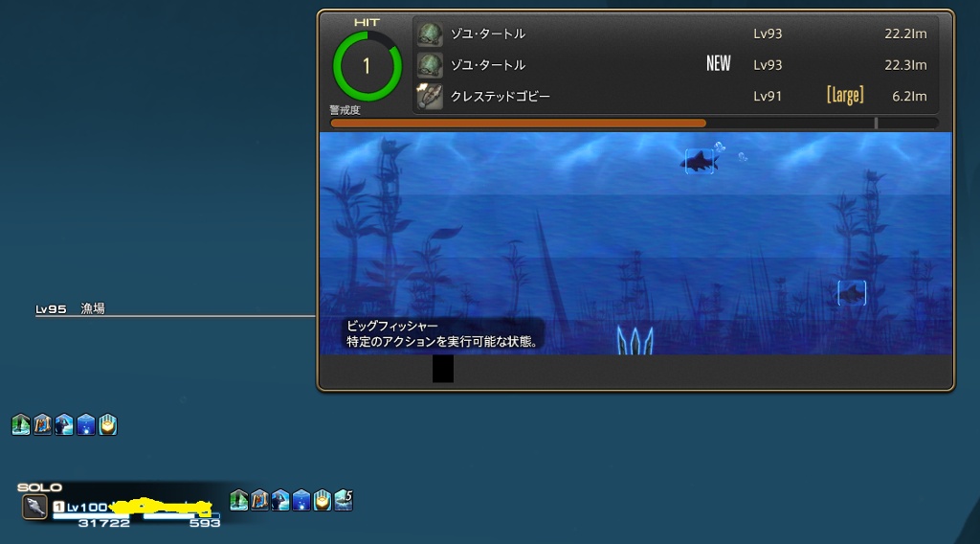Click the lookout figure buff in the standalone status row
The width and height of the screenshot is (980, 544).
point(64,424)
